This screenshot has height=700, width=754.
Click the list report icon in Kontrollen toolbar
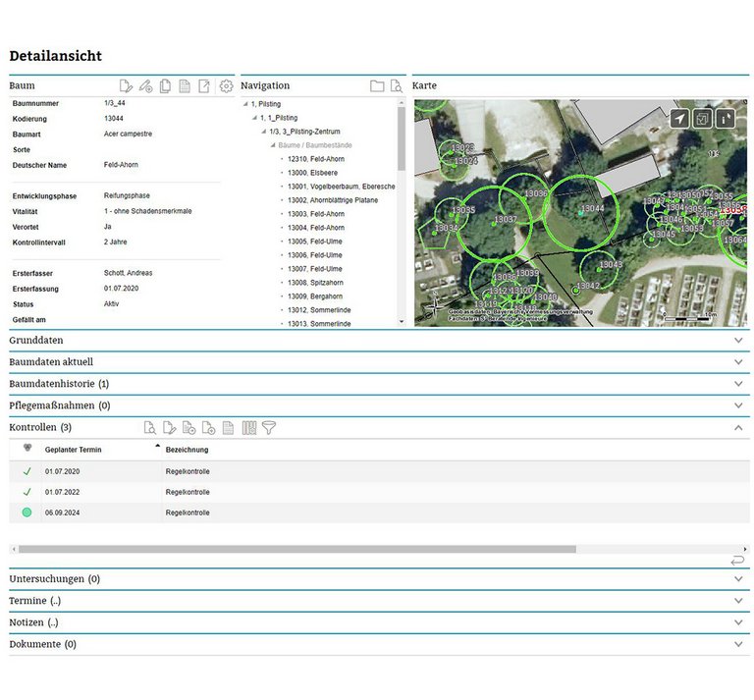point(229,427)
